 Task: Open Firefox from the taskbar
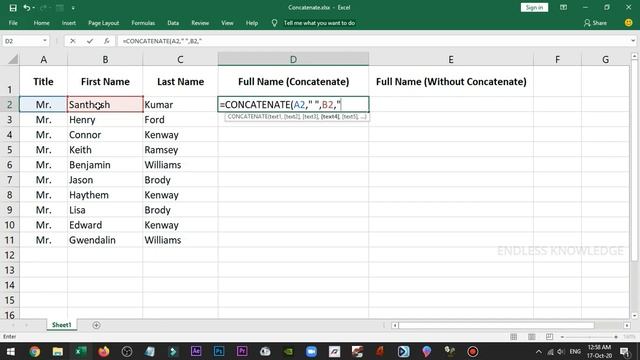104,351
